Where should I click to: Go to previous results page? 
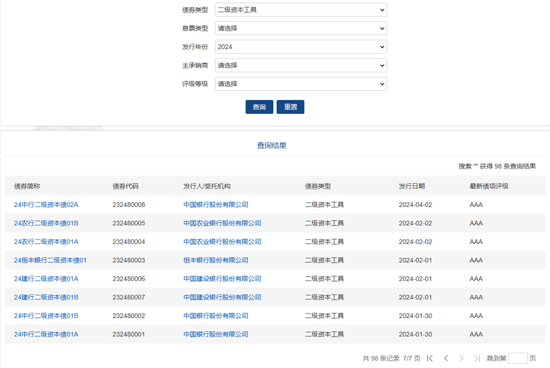tap(446, 358)
